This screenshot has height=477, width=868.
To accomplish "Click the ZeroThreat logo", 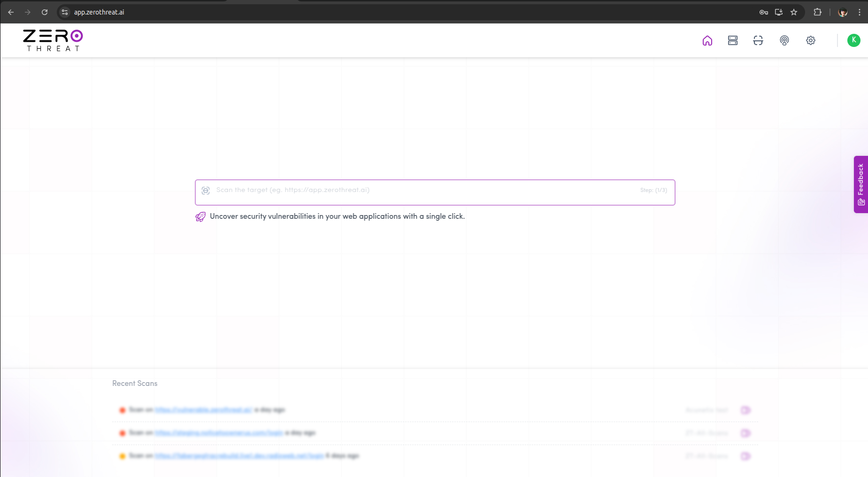I will (53, 40).
